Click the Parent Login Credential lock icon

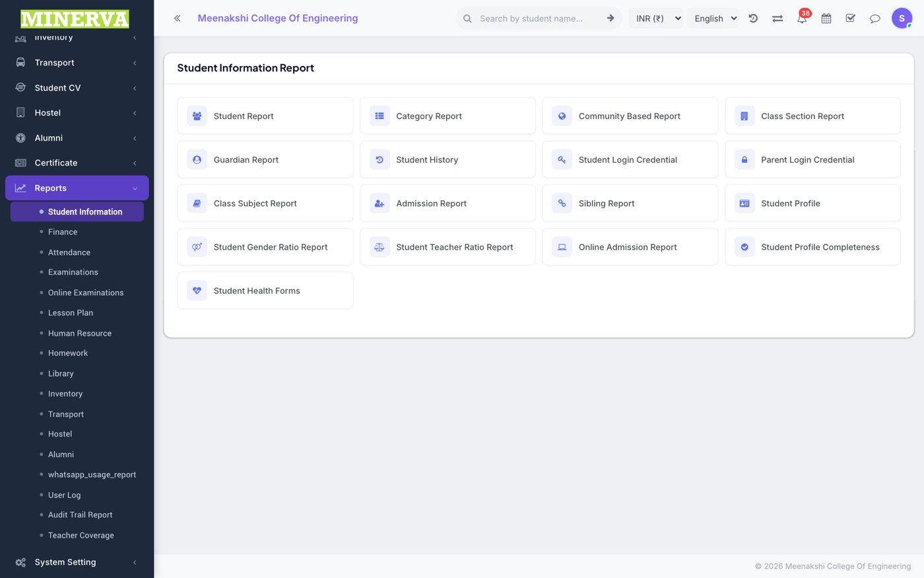pyautogui.click(x=744, y=160)
